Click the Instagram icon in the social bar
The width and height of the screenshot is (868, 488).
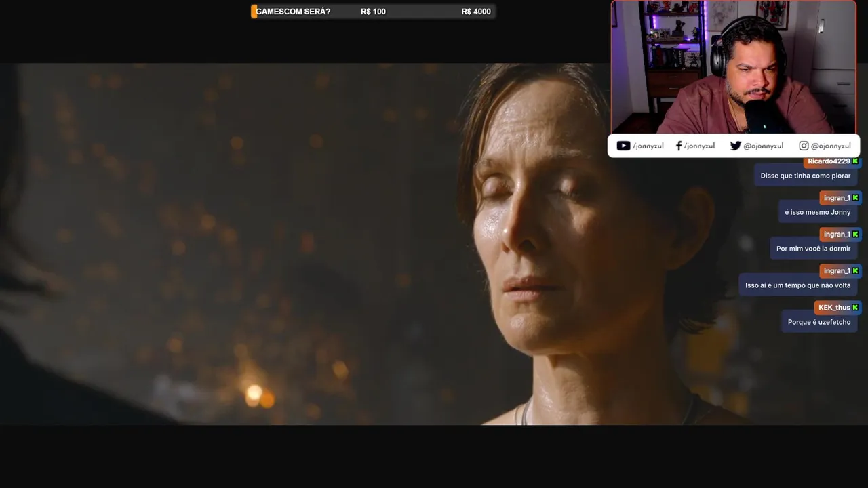[x=804, y=146]
